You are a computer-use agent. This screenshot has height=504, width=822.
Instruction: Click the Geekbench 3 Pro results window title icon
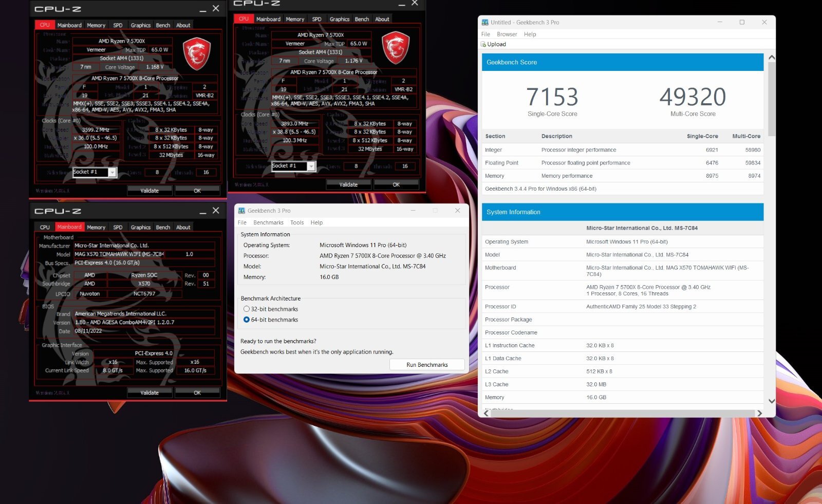coord(485,22)
